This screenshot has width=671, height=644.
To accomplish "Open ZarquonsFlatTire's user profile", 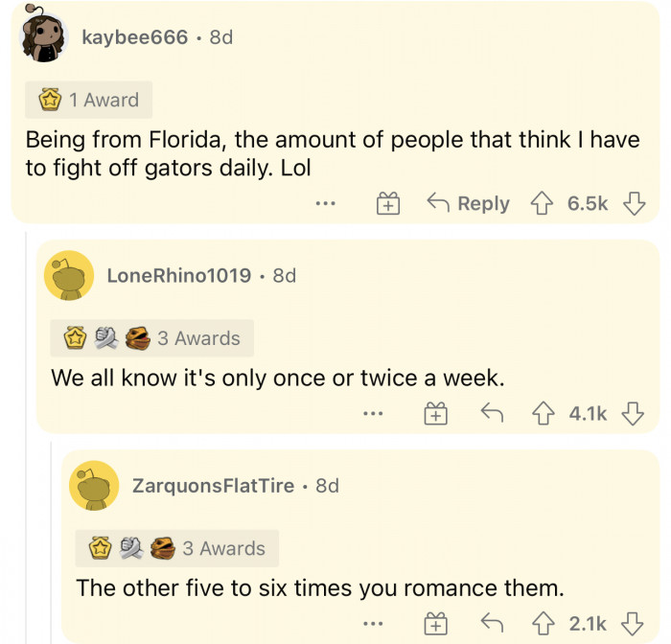I will [213, 486].
